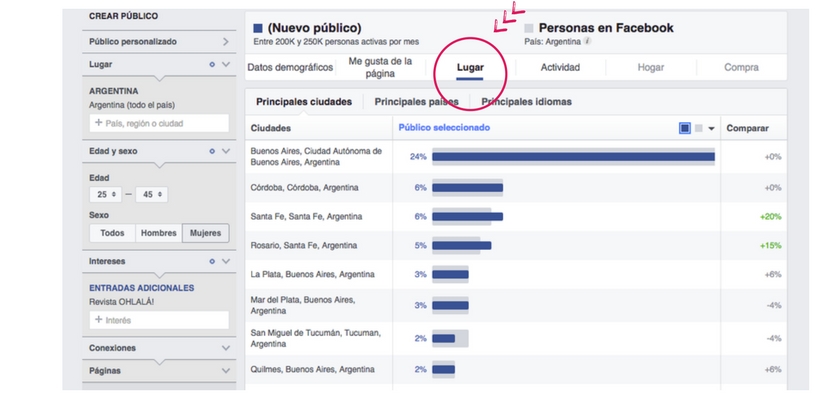840x400 pixels.
Task: Open maximum age dropdown showing 45
Action: tap(152, 195)
